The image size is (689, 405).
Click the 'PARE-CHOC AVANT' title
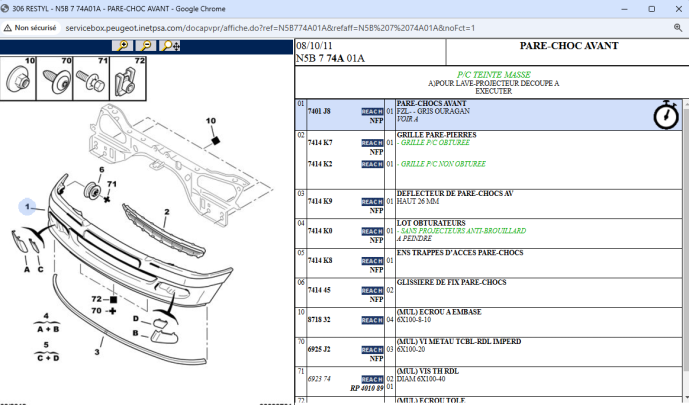click(x=569, y=46)
